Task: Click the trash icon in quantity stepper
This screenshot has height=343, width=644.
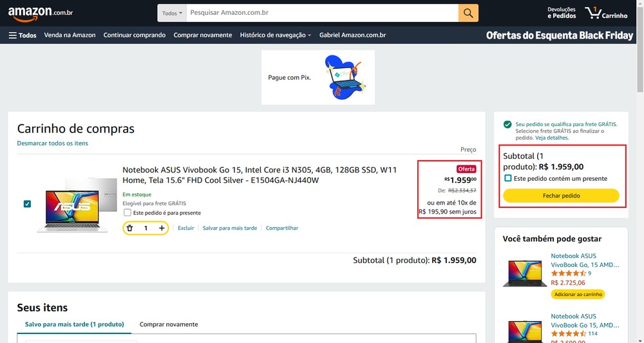Action: tap(130, 228)
